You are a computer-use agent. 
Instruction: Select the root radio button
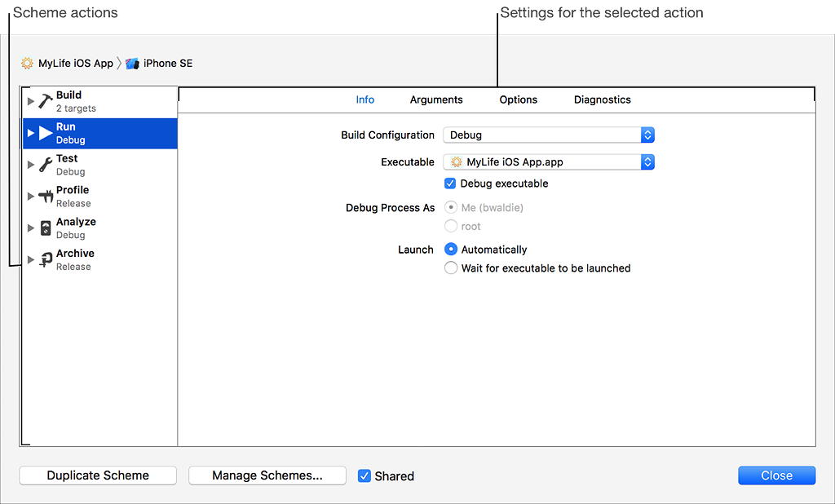click(x=451, y=226)
